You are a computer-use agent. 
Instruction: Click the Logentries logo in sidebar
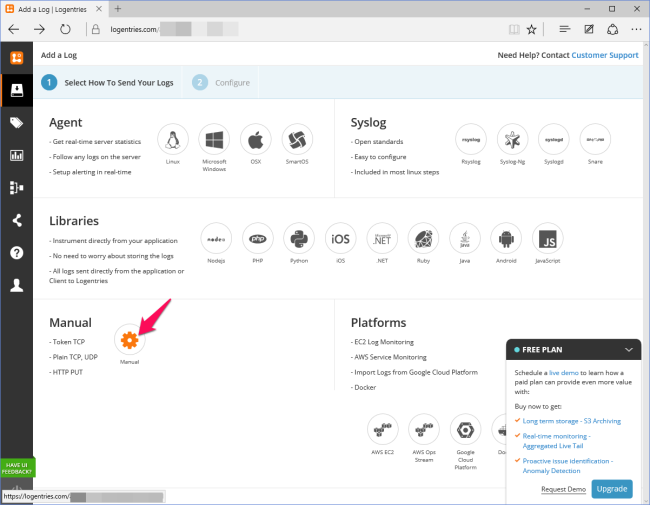point(17,58)
